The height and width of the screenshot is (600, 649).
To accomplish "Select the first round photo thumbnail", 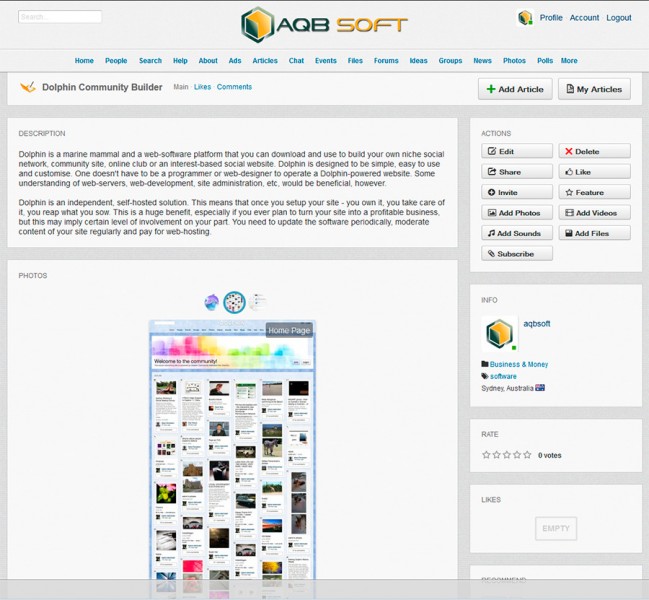I will coord(212,302).
